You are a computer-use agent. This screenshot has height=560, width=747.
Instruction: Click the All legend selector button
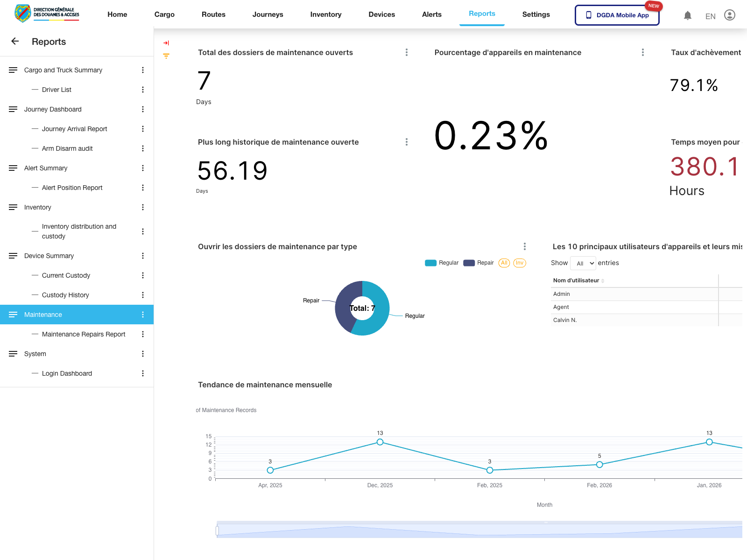pos(504,263)
